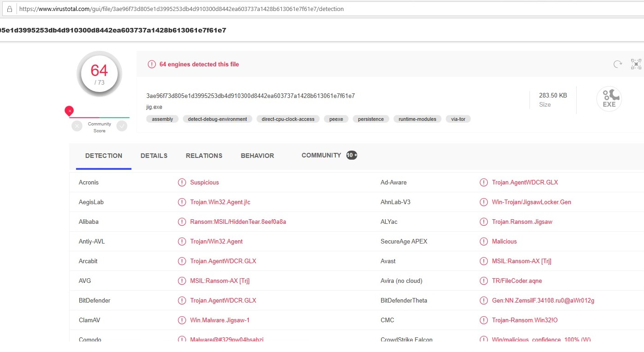Vote negative with the X community button
The image size is (644, 352).
coord(77,126)
